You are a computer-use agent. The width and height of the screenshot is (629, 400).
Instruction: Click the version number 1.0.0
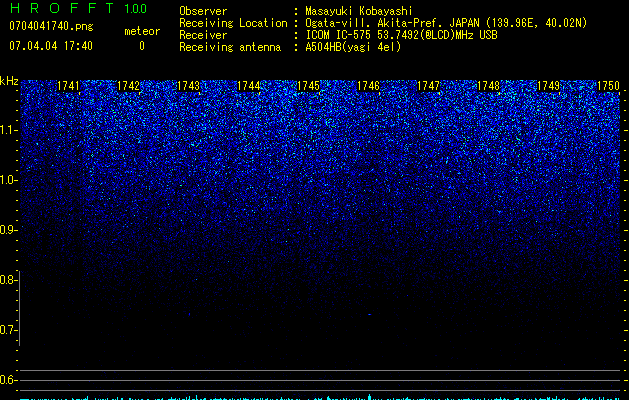click(x=136, y=9)
